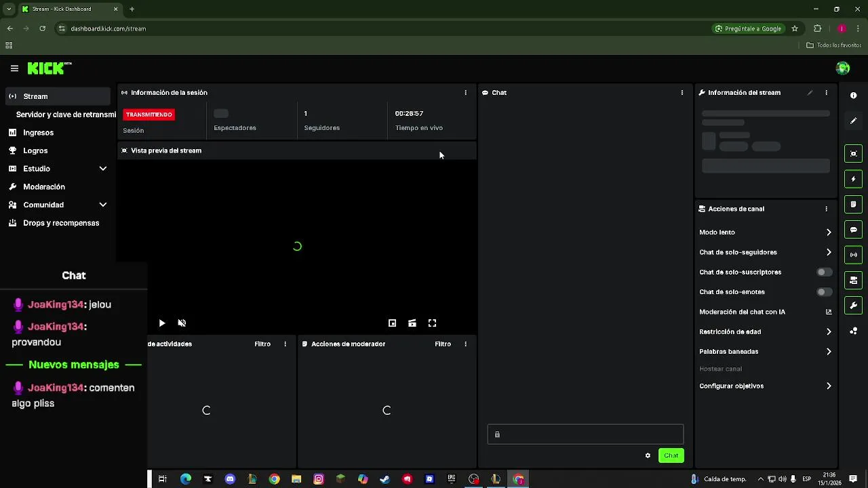Open external link for Moderación del chat con IA
This screenshot has height=488, width=868.
[829, 312]
